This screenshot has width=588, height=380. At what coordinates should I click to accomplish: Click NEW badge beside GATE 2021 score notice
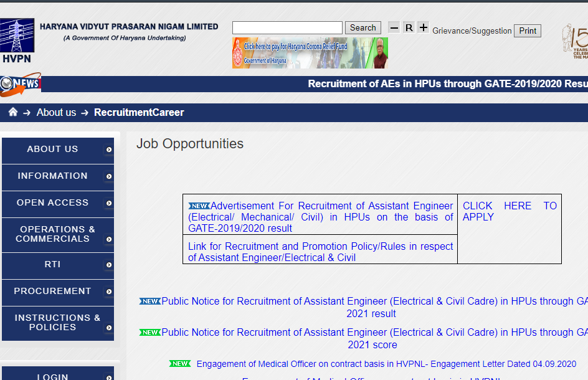(150, 333)
